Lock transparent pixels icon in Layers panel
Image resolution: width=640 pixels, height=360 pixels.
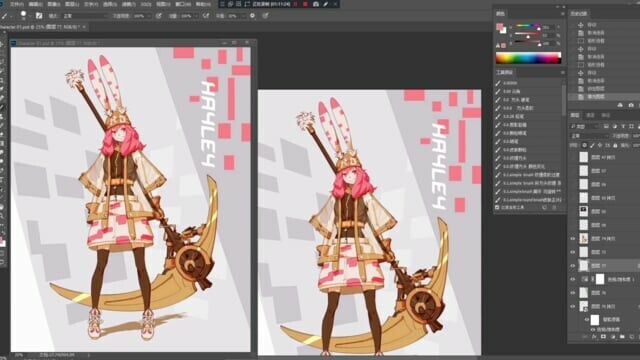click(x=584, y=145)
